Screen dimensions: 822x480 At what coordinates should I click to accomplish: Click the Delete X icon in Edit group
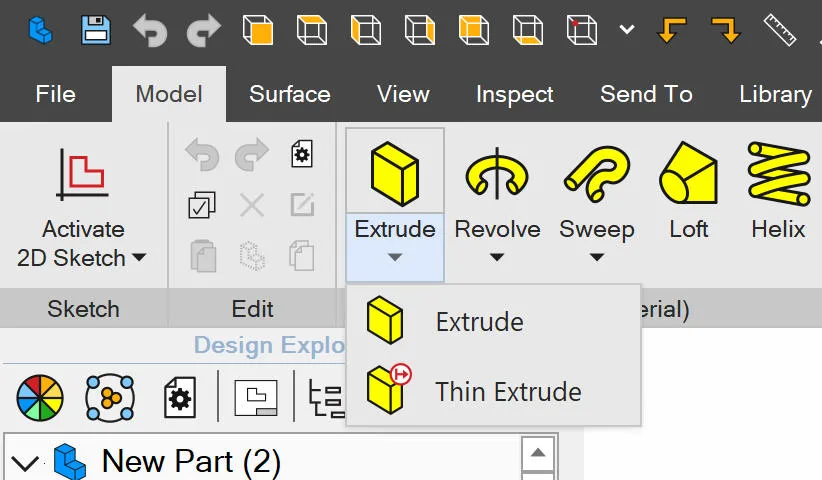252,205
